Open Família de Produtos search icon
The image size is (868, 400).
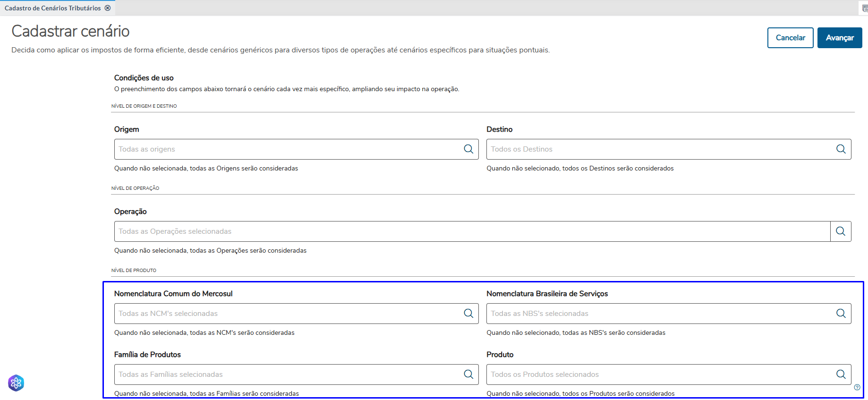(x=468, y=374)
